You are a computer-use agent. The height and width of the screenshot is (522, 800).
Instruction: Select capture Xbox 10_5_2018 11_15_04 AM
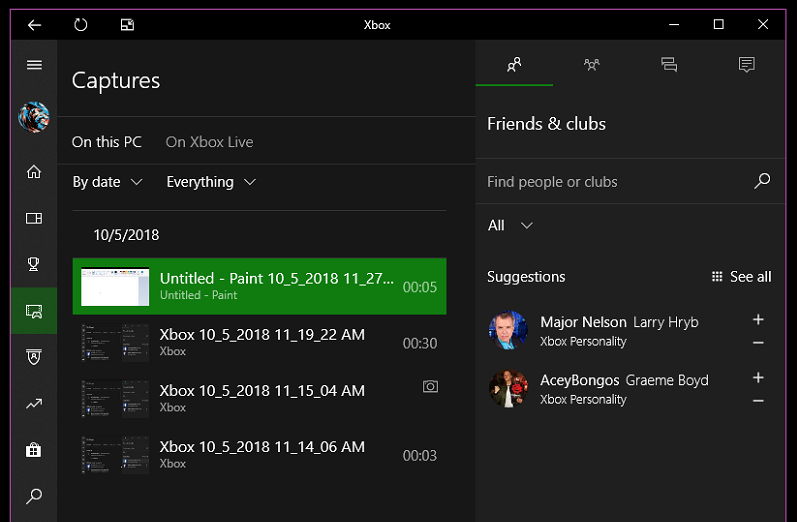(259, 399)
